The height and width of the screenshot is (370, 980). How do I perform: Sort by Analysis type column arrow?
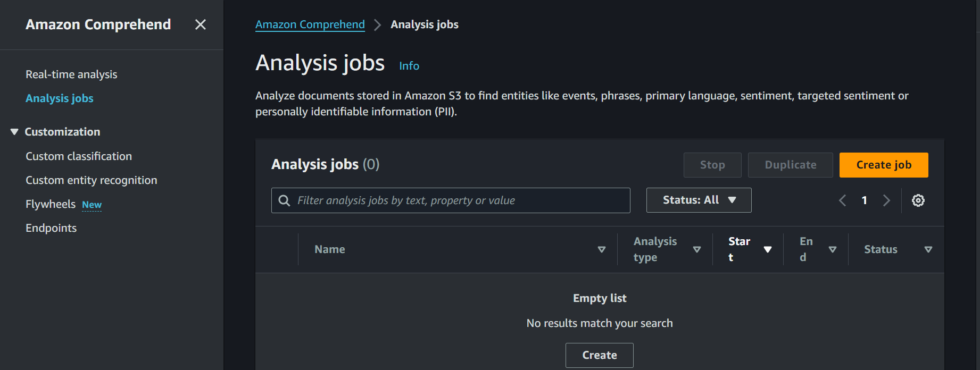pos(696,249)
